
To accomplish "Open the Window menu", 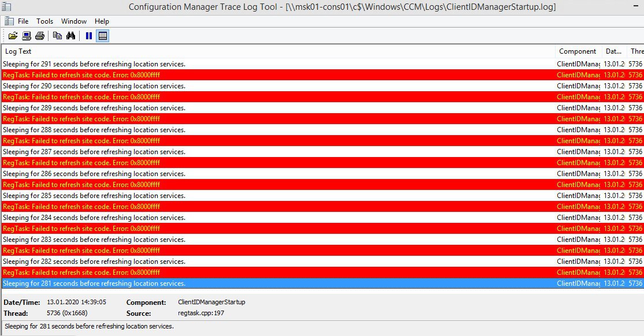I will tap(74, 21).
